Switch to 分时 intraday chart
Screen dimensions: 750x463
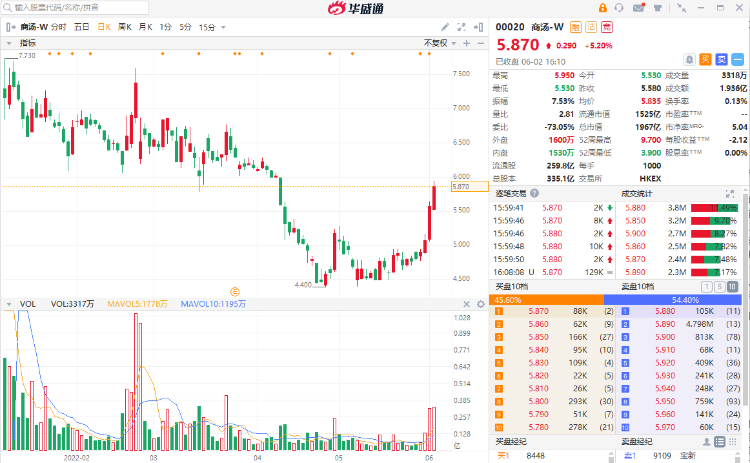(x=59, y=27)
